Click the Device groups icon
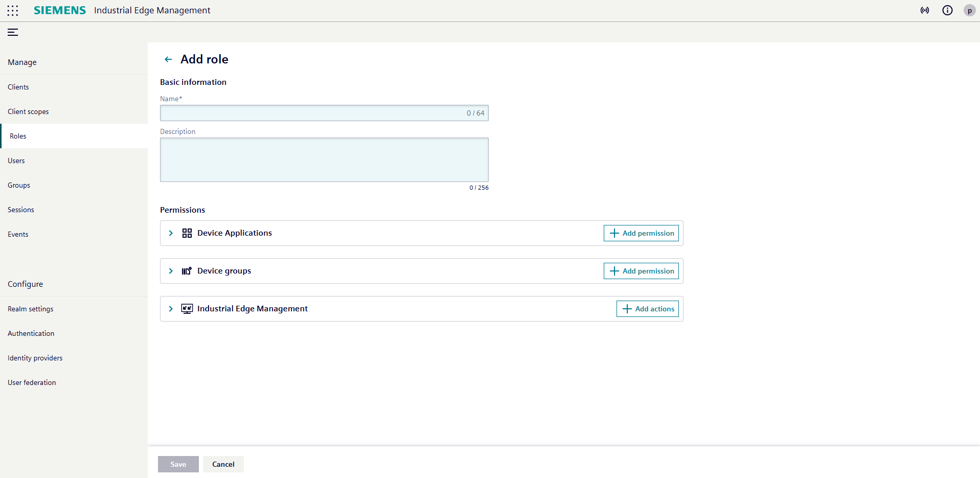Screen dimensions: 980x478 [x=187, y=271]
